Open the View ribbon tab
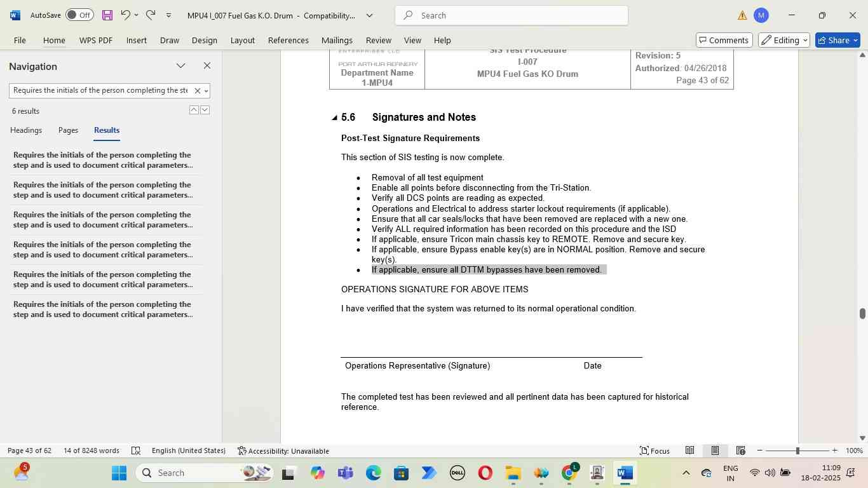This screenshot has width=868, height=488. click(x=412, y=40)
